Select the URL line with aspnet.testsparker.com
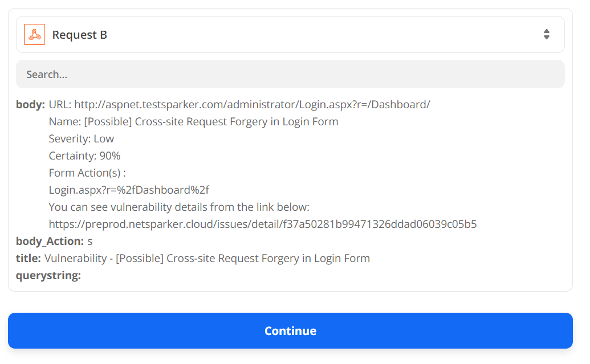Image resolution: width=590 pixels, height=364 pixels. click(239, 105)
